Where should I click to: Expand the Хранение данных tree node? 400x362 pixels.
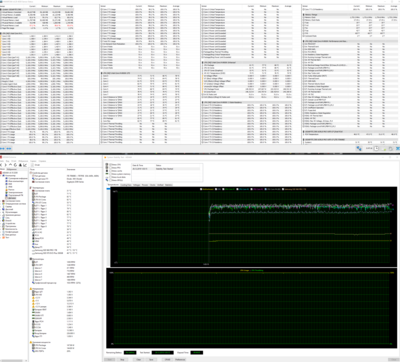(x=1, y=215)
